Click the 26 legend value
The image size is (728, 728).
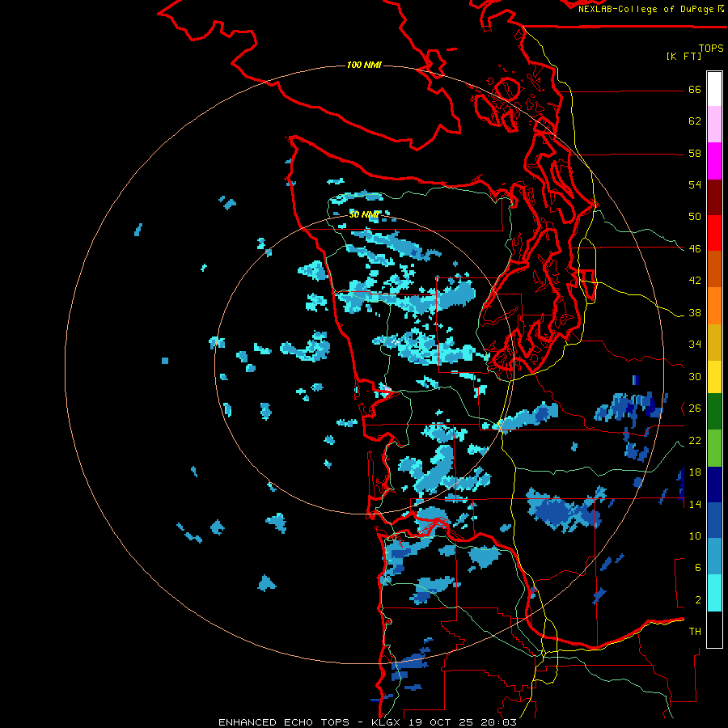click(695, 408)
